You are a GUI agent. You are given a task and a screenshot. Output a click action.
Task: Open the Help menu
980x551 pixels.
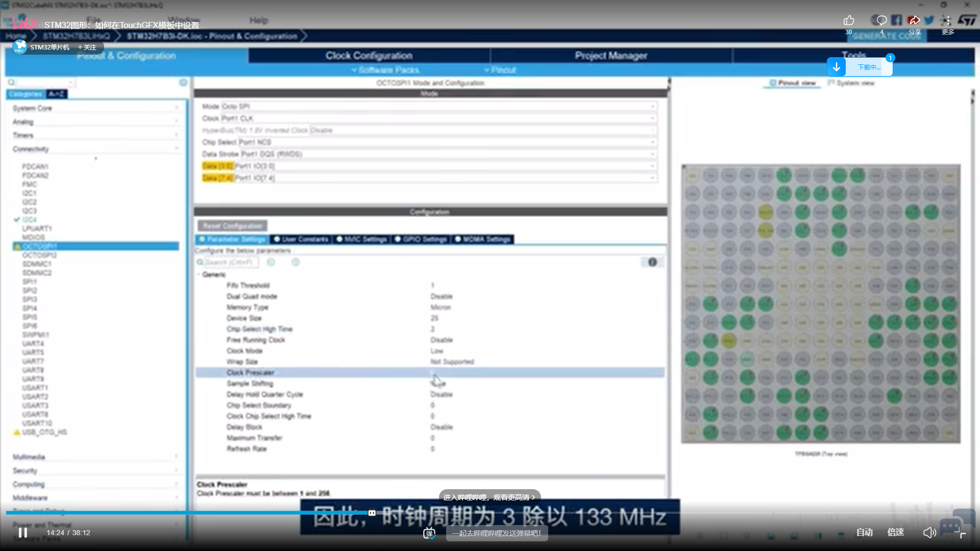click(x=259, y=20)
